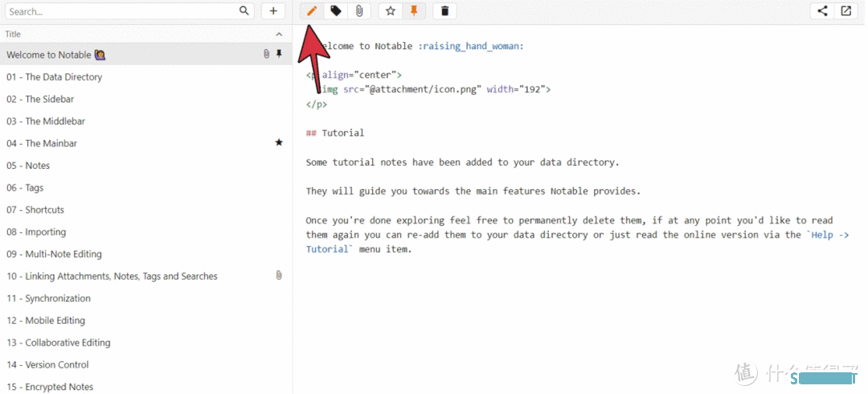Click pin icon on Welcome to Notable row
Image resolution: width=868 pixels, height=394 pixels.
tap(279, 55)
